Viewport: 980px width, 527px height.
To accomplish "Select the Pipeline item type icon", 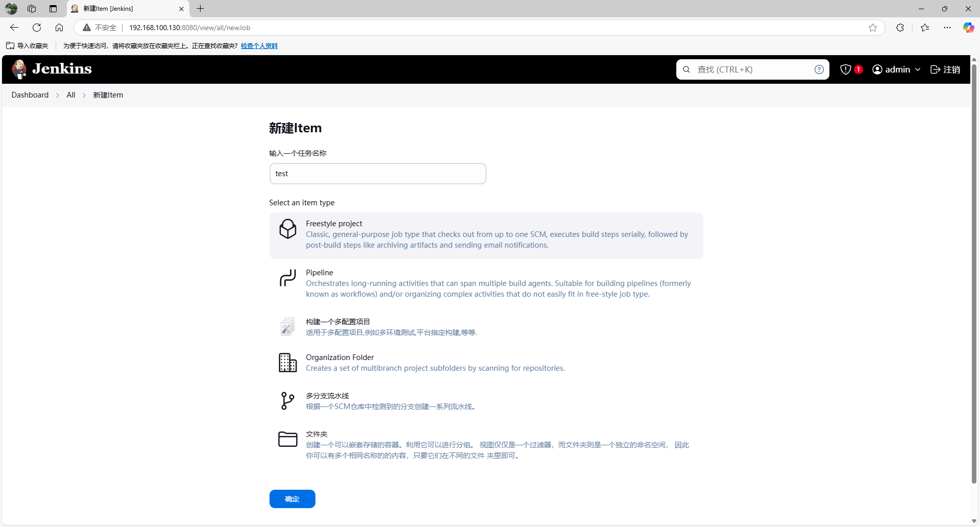I will (288, 278).
